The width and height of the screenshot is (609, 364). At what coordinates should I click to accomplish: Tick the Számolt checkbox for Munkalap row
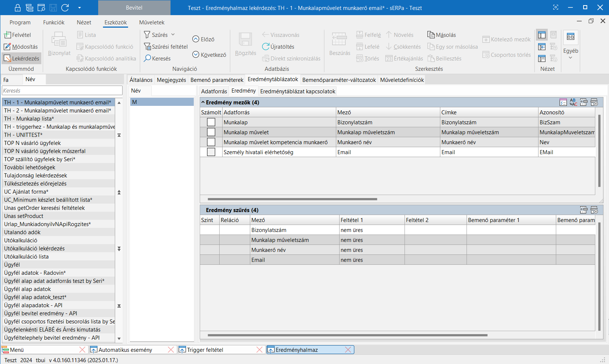[x=211, y=122]
